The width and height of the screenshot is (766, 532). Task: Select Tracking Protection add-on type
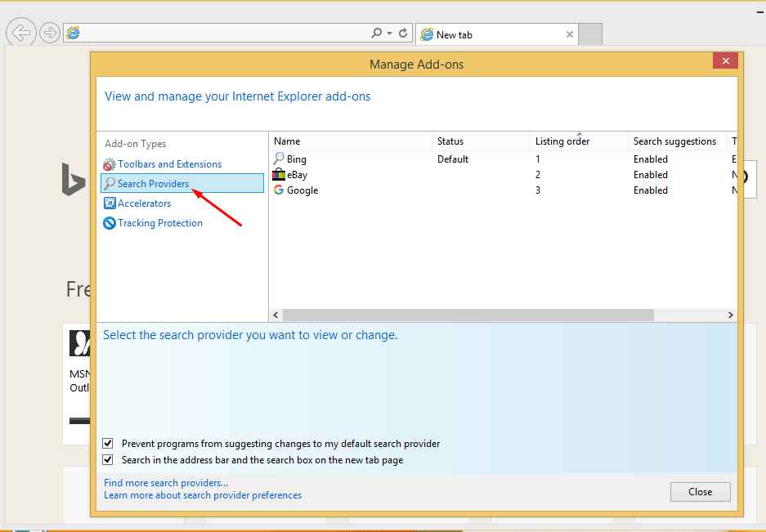click(159, 223)
